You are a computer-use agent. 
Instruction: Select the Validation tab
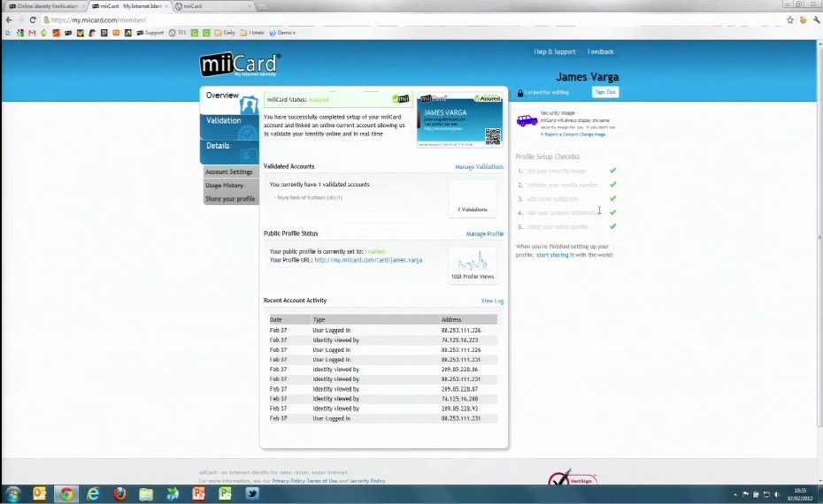coord(229,126)
